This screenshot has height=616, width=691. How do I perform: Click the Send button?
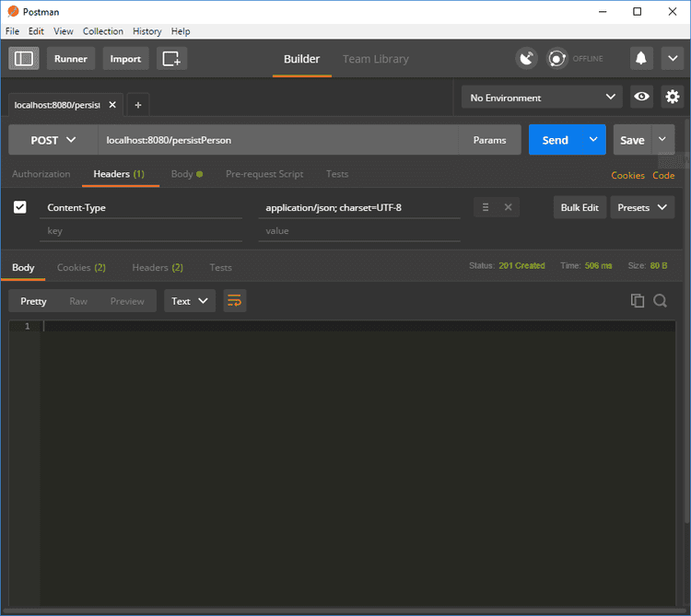click(555, 140)
